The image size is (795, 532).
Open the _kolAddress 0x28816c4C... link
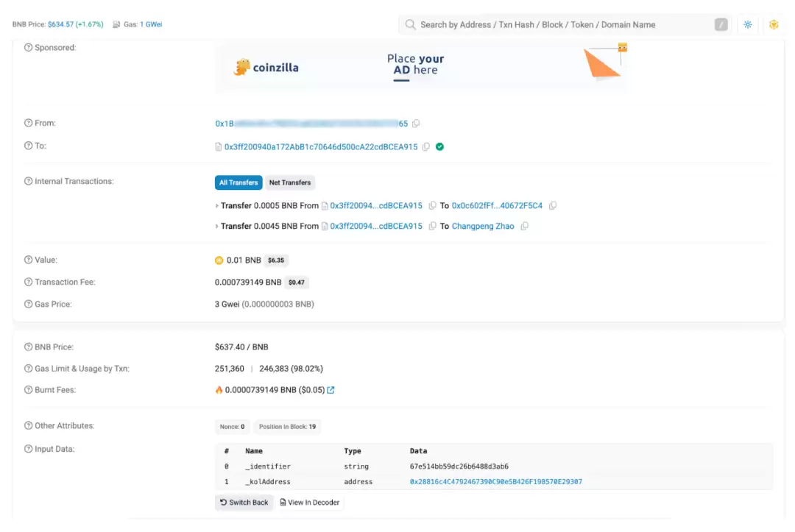496,482
